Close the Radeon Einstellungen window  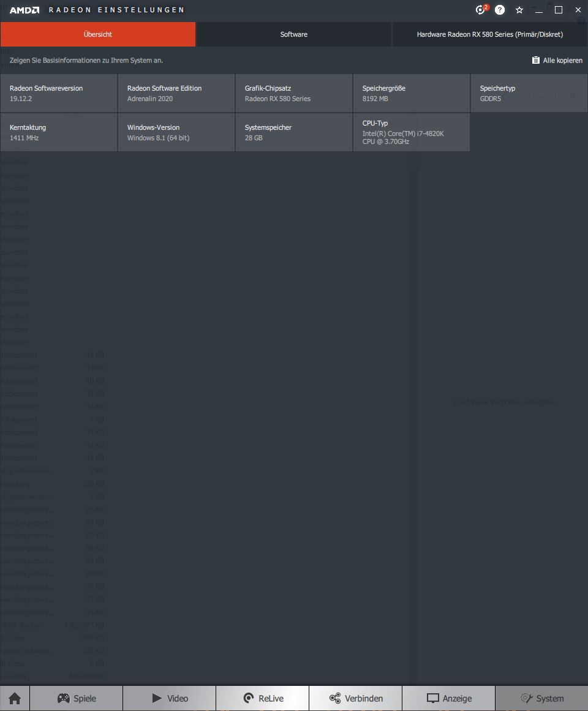578,10
